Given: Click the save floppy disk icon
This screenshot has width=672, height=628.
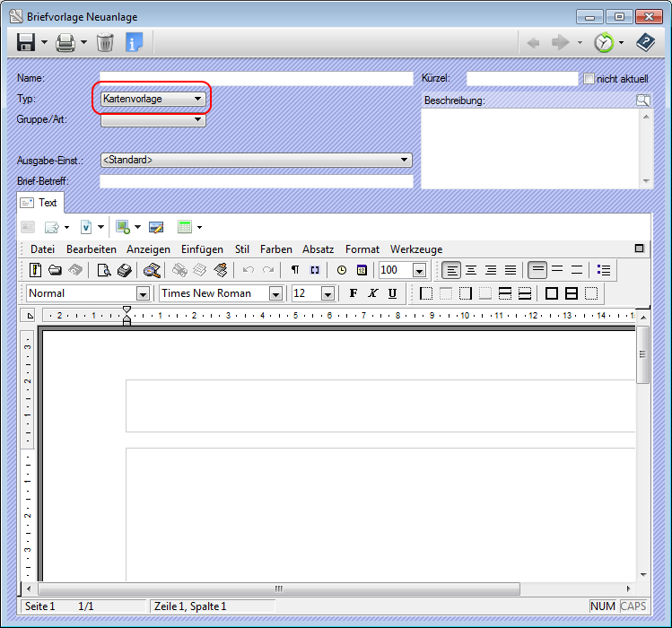Looking at the screenshot, I should pyautogui.click(x=25, y=42).
